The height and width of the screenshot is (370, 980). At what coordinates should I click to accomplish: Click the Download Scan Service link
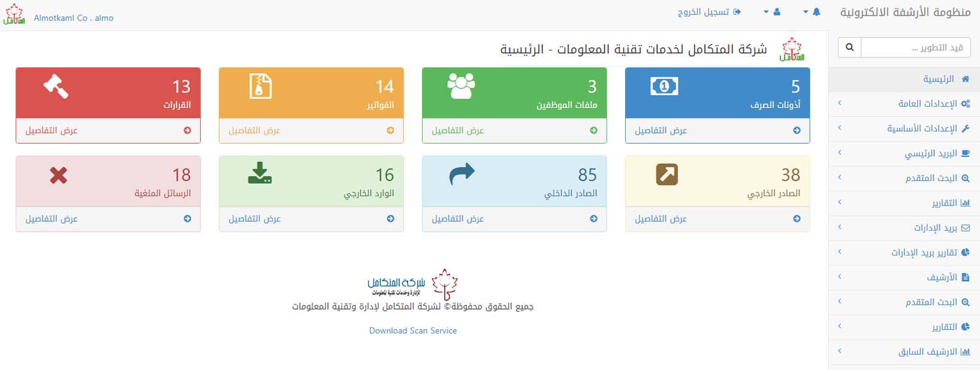click(x=412, y=330)
